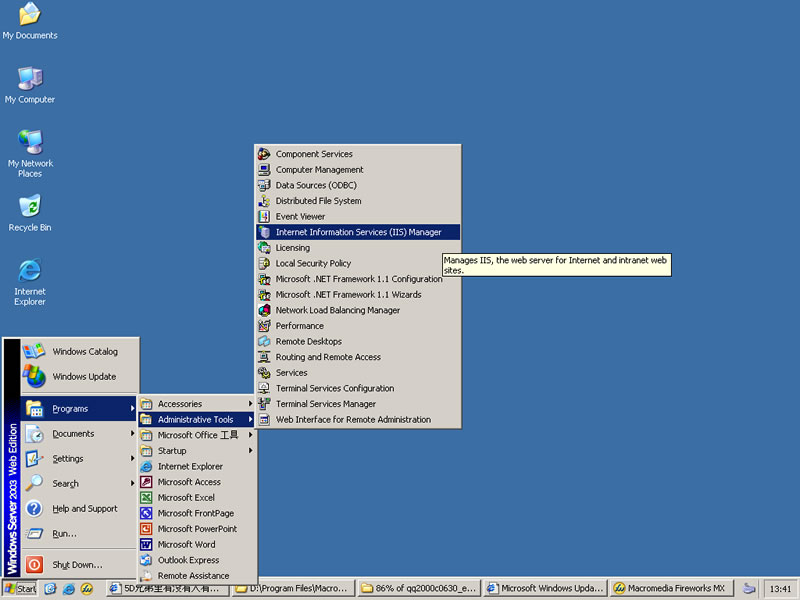Click the Web Interface for Remote Administration icon

click(x=264, y=419)
